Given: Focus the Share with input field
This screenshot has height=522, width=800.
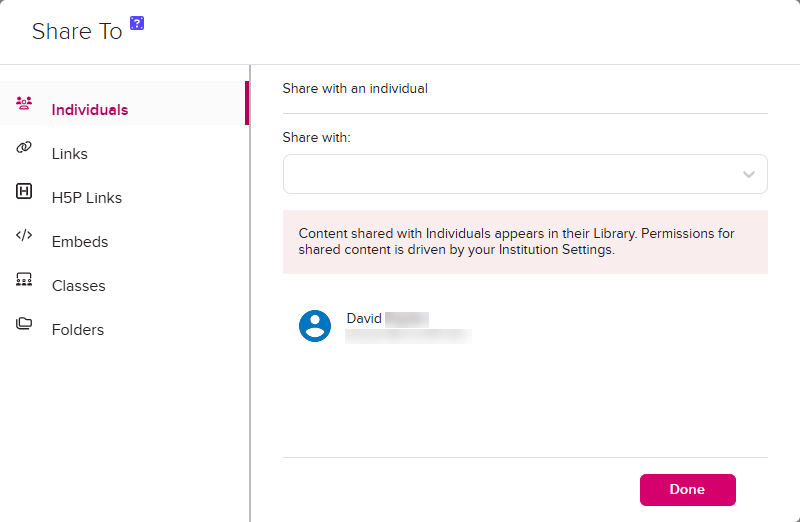Looking at the screenshot, I should pyautogui.click(x=510, y=174).
